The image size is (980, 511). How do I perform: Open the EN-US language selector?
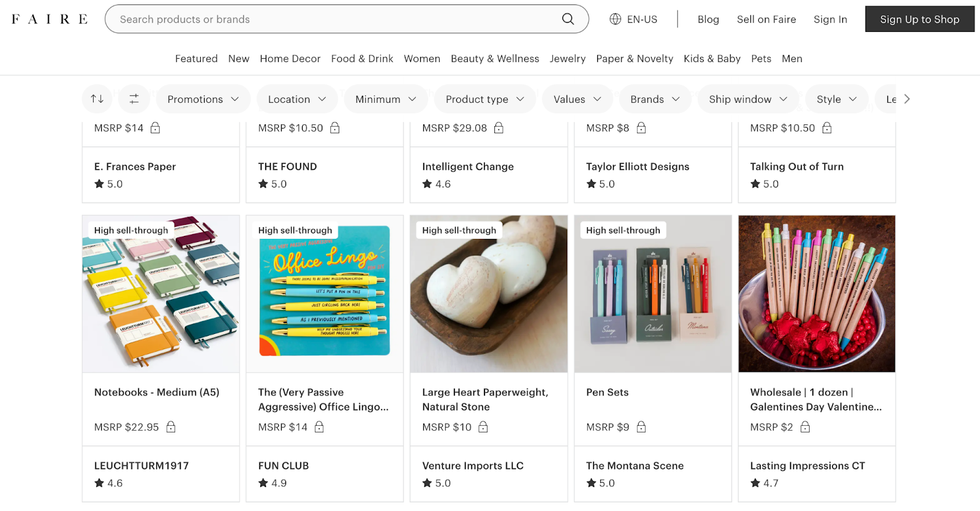click(633, 19)
